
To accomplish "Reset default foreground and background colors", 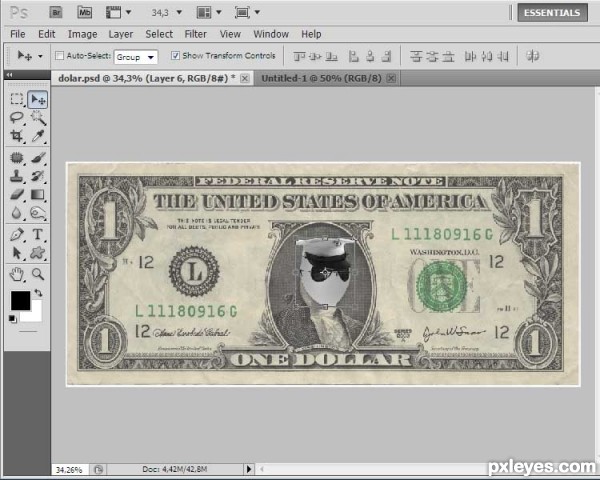I will (x=13, y=318).
